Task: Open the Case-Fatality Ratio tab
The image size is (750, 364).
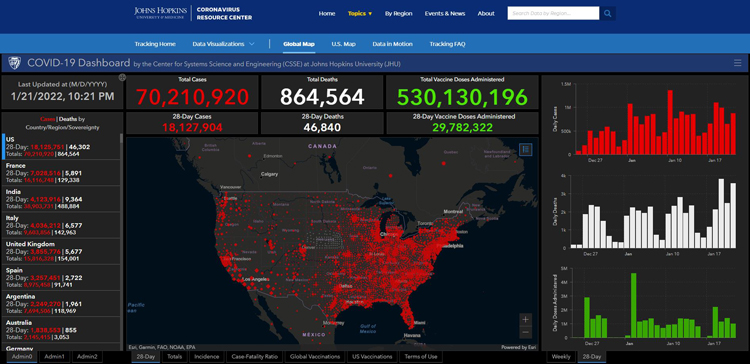Action: coord(254,357)
